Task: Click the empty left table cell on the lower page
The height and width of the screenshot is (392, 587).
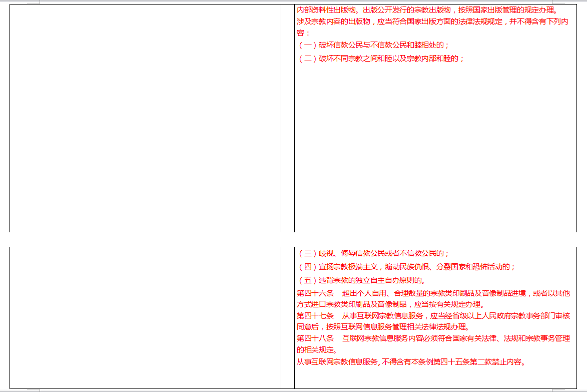Action: [145, 317]
